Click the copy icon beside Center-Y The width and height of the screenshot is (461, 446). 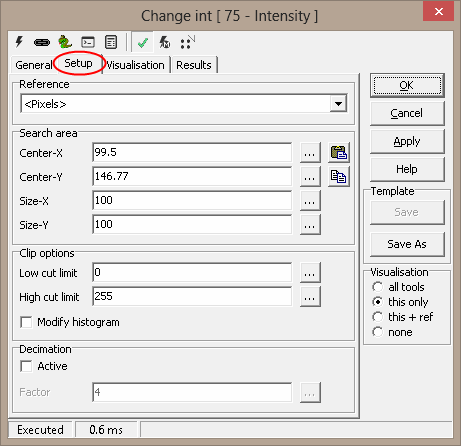tap(339, 176)
